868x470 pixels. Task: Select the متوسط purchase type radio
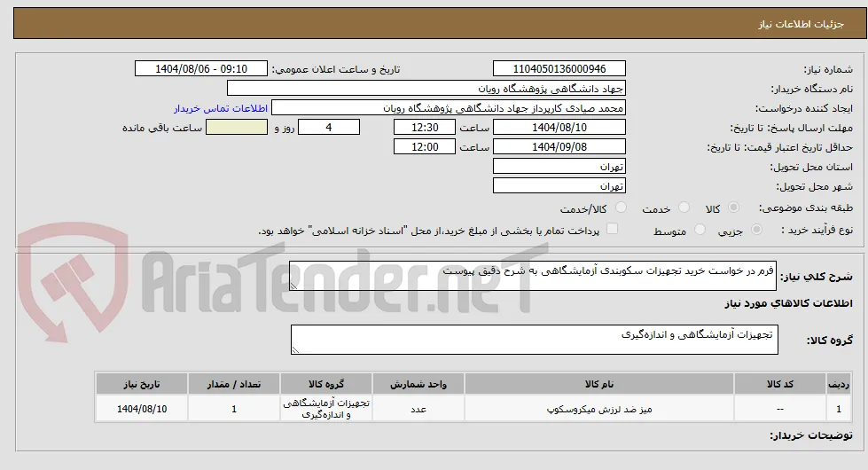tap(700, 230)
